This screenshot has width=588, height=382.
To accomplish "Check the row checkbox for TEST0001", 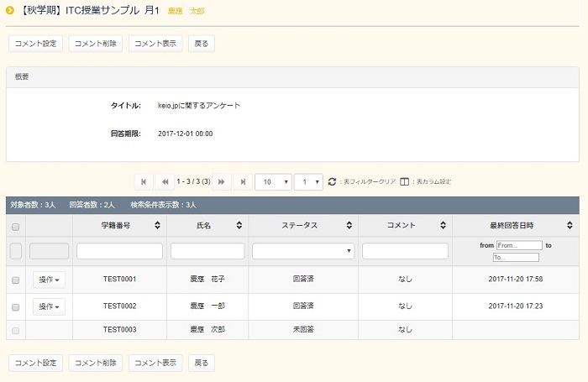I will [x=15, y=280].
